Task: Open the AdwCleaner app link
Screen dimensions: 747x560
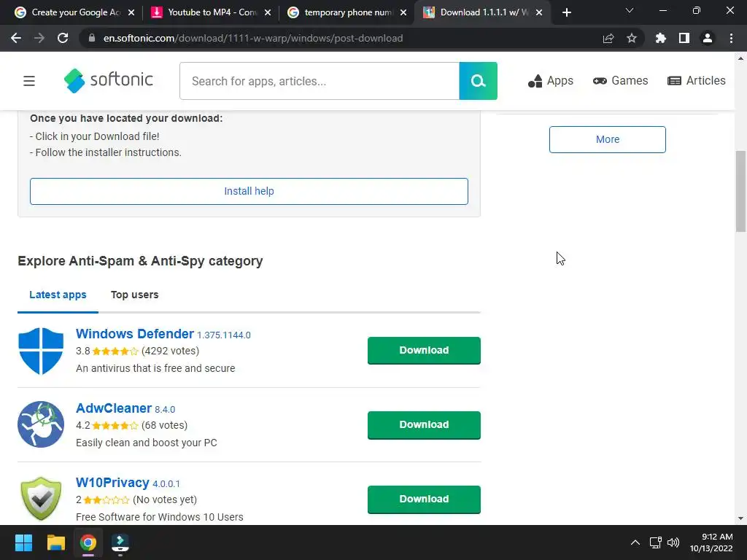Action: point(113,408)
